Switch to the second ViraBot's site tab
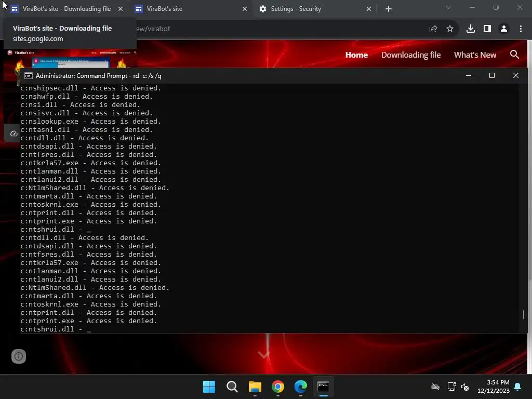 (x=192, y=9)
